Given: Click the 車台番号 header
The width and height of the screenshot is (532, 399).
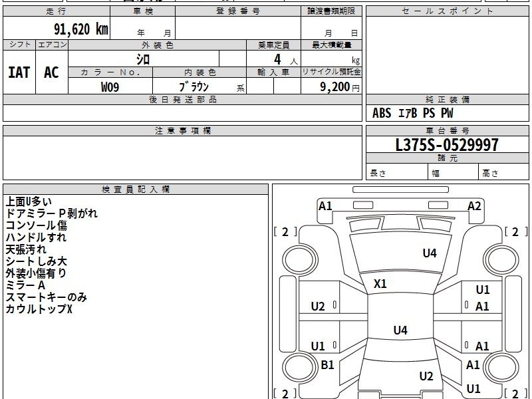Looking at the screenshot, I should [x=447, y=130].
